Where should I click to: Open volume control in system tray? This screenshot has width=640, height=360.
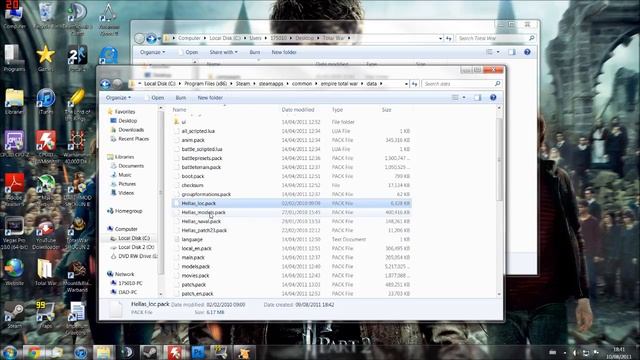[574, 353]
